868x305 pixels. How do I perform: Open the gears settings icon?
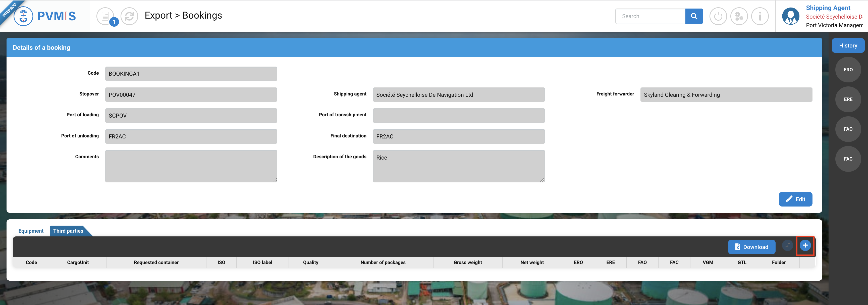739,16
